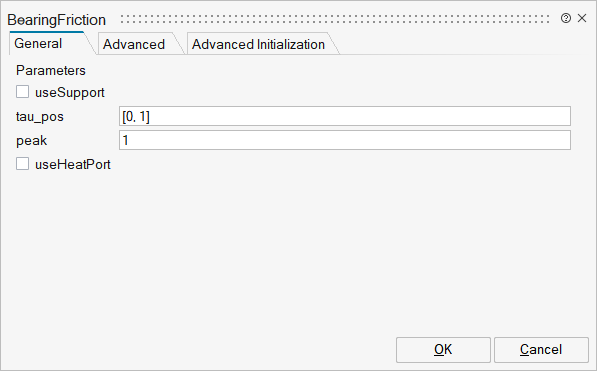Open the Advanced tab
The height and width of the screenshot is (371, 597).
tap(134, 44)
